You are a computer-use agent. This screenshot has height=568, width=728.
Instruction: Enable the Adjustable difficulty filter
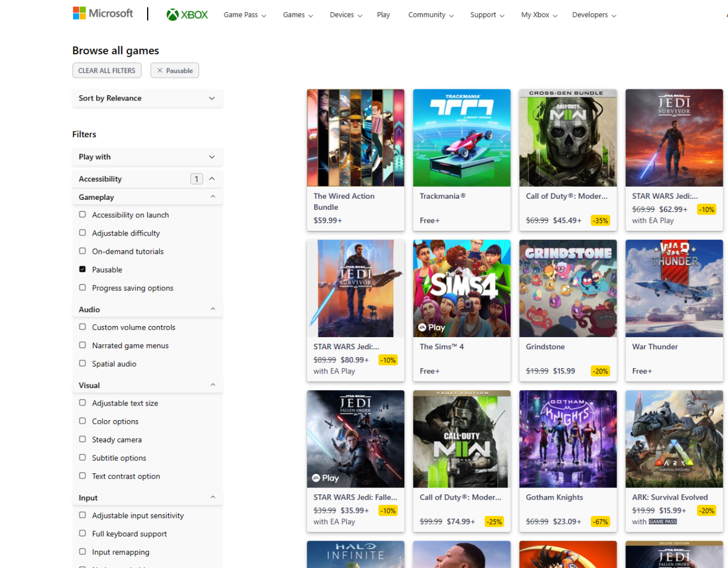[83, 232]
